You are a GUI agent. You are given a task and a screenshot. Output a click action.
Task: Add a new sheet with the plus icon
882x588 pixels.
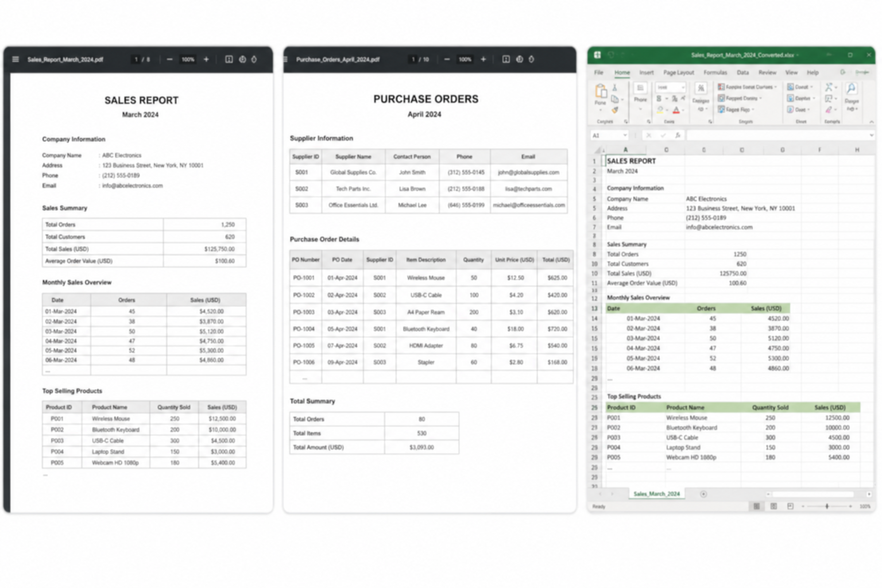[703, 494]
